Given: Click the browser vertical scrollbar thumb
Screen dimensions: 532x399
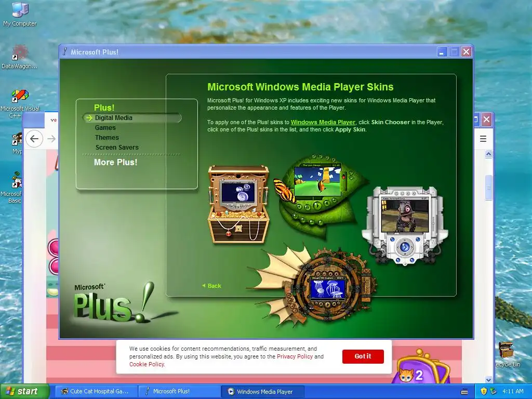Looking at the screenshot, I should pyautogui.click(x=488, y=187).
